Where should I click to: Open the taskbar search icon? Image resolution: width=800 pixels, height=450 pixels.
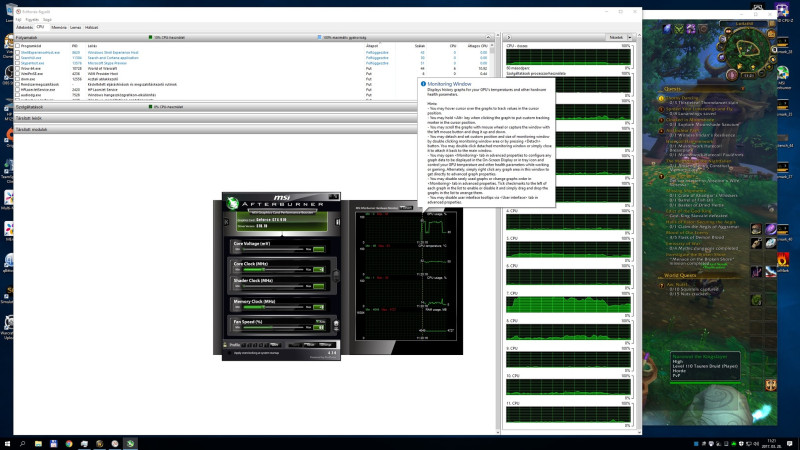[x=22, y=444]
